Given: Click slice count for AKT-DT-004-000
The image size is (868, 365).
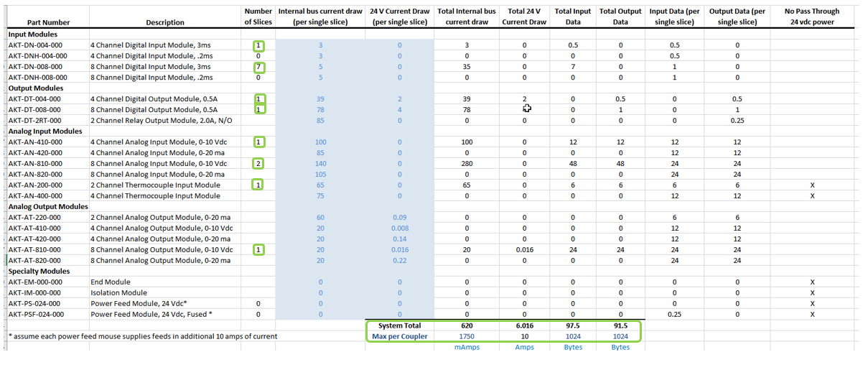Looking at the screenshot, I should pyautogui.click(x=258, y=99).
